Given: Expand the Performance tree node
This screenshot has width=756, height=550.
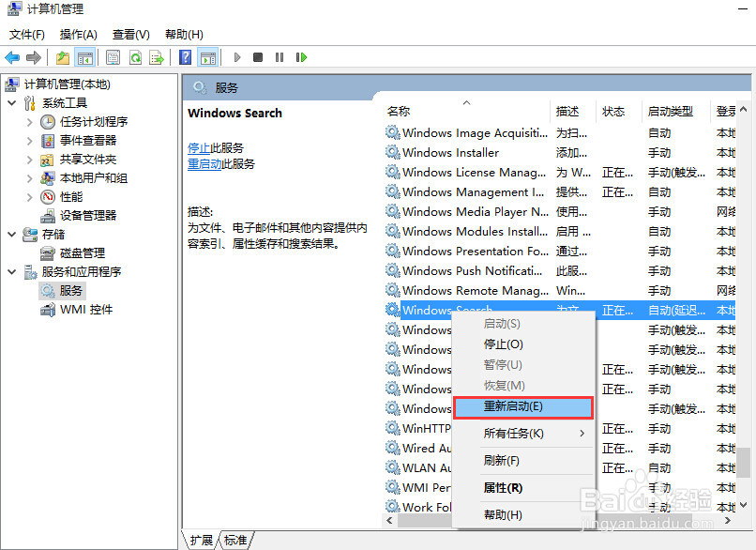Looking at the screenshot, I should coord(29,197).
